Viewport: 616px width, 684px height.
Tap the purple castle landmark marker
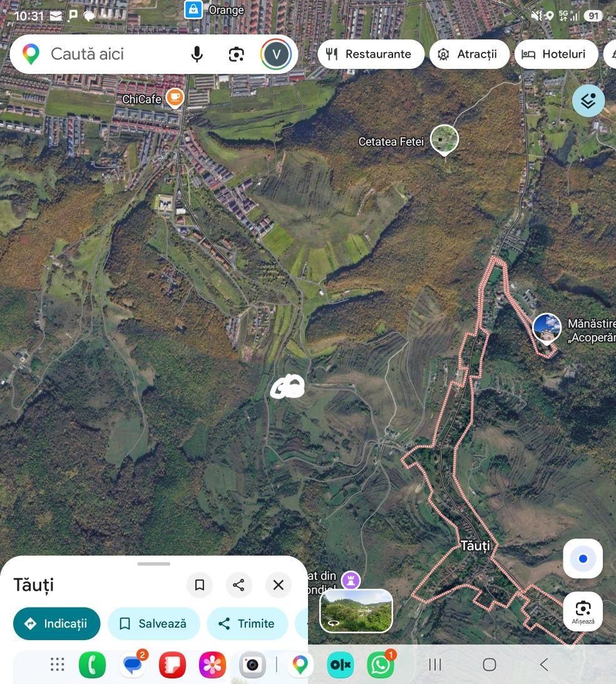pyautogui.click(x=351, y=581)
